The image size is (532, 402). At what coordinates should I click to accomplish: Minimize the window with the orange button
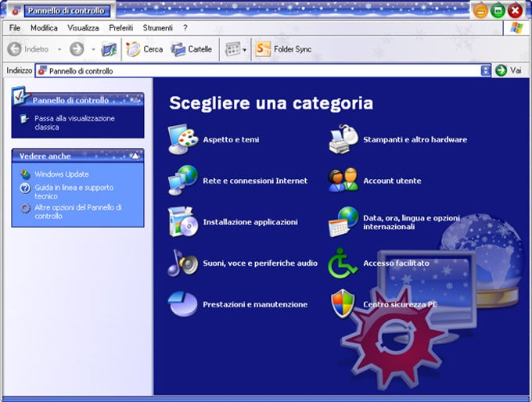480,11
